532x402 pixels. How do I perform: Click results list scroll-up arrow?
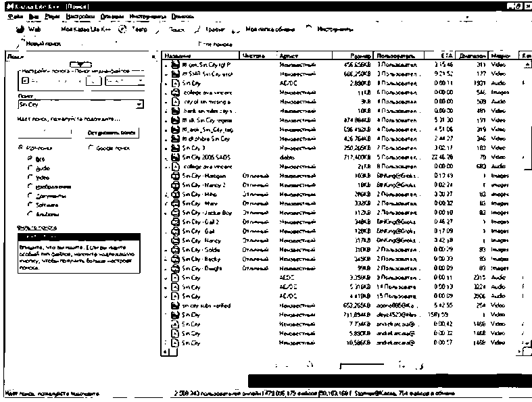527,64
